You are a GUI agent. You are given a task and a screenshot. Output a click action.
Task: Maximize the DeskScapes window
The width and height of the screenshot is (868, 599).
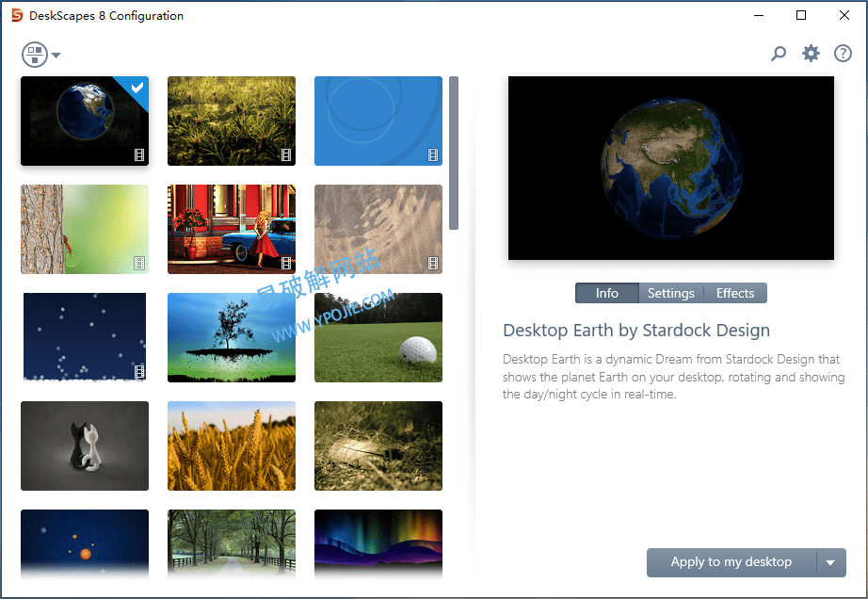coord(801,15)
